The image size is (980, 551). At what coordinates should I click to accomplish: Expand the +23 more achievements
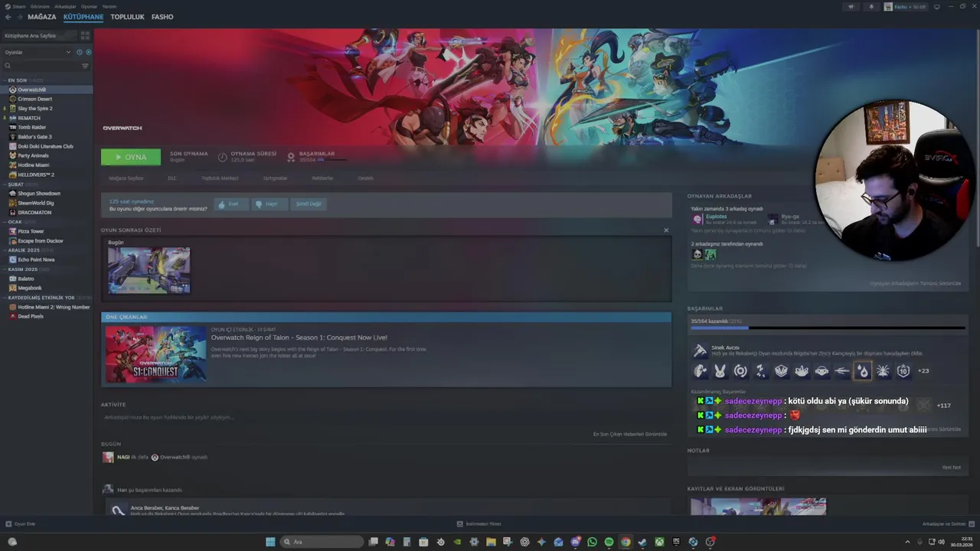pyautogui.click(x=923, y=371)
